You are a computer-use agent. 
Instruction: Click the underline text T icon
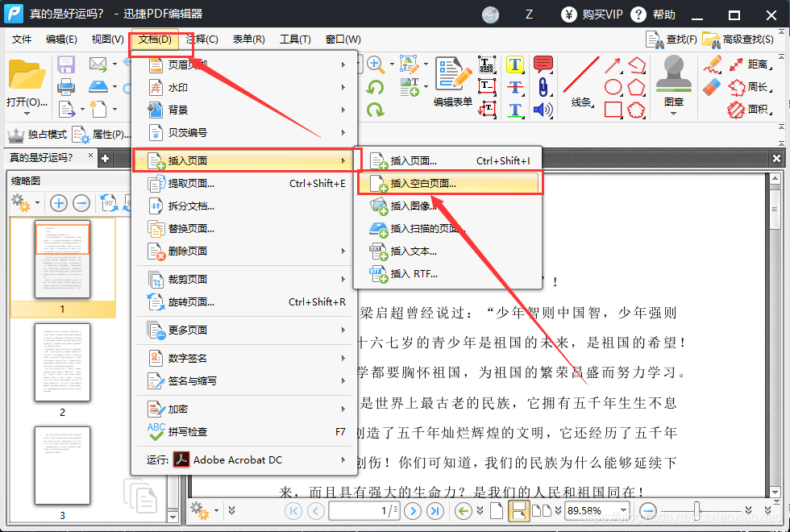tap(515, 110)
